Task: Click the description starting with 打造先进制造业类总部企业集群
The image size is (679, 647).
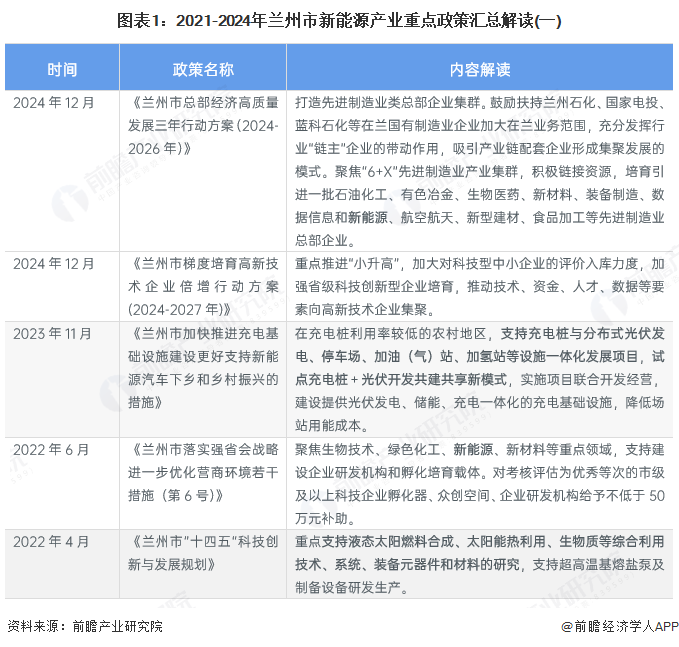Action: click(x=479, y=171)
